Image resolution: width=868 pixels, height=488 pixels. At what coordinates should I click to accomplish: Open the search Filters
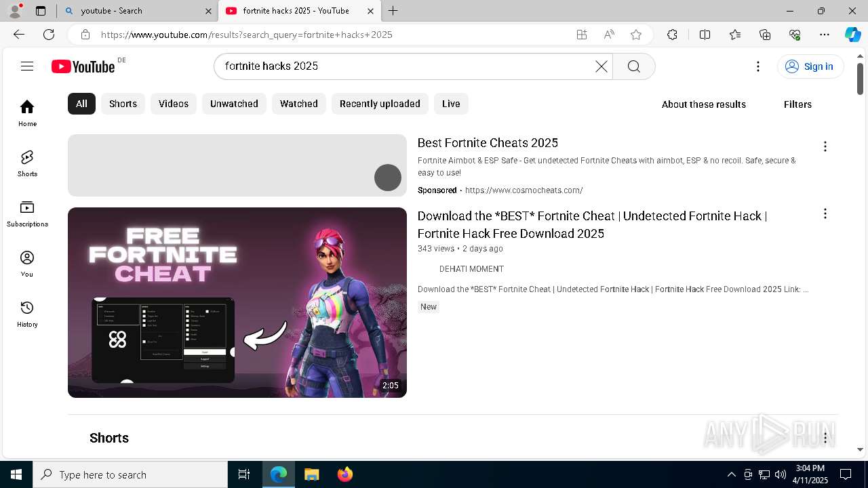tap(797, 104)
